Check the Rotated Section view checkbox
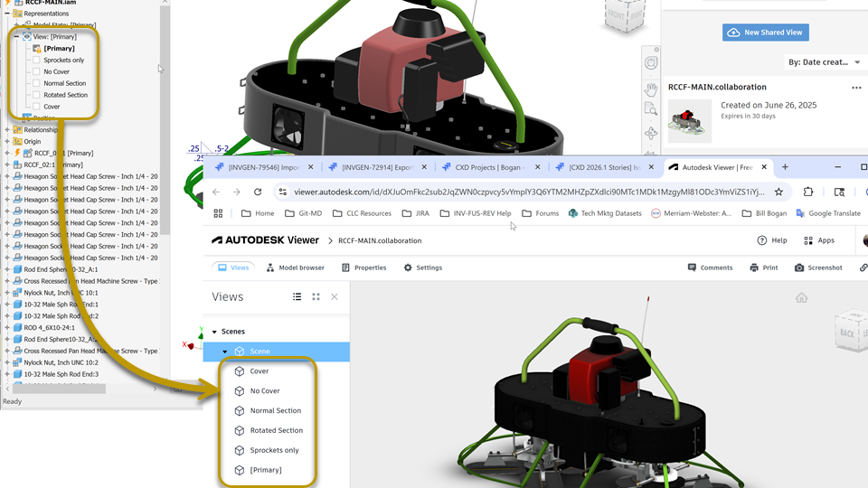The image size is (868, 488). pyautogui.click(x=36, y=95)
